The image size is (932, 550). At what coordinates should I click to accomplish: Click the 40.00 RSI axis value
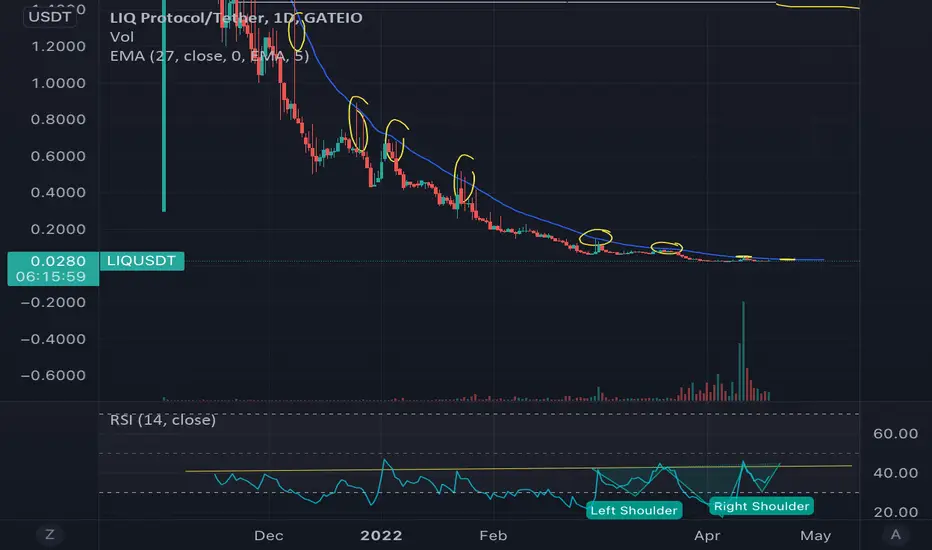pos(895,473)
